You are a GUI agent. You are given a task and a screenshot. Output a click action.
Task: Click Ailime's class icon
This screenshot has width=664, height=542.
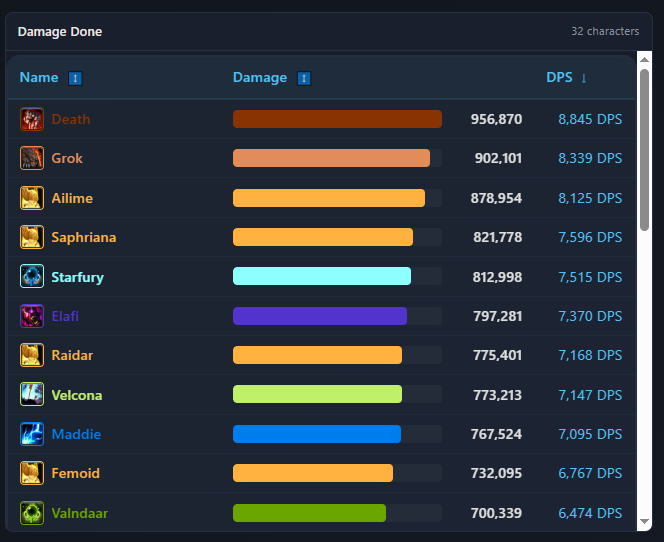32,198
